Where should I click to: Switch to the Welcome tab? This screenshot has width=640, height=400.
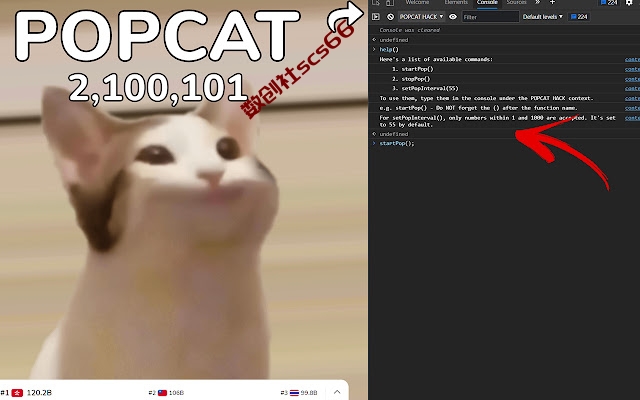coord(417,2)
